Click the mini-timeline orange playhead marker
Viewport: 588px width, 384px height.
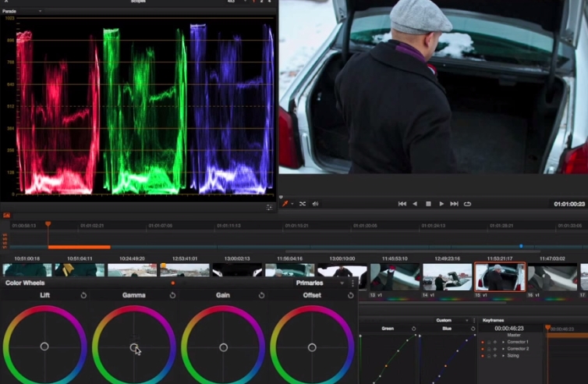point(48,224)
